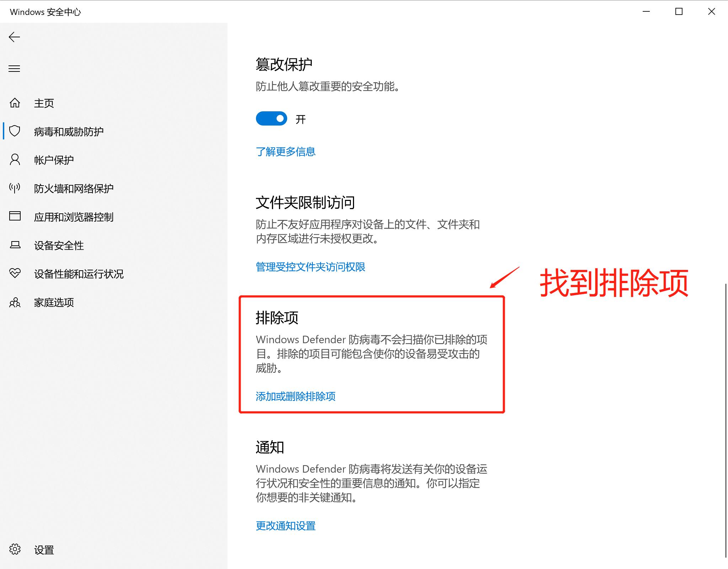Open 帐户保护 page
Viewport: 728px width, 569px height.
tap(54, 160)
